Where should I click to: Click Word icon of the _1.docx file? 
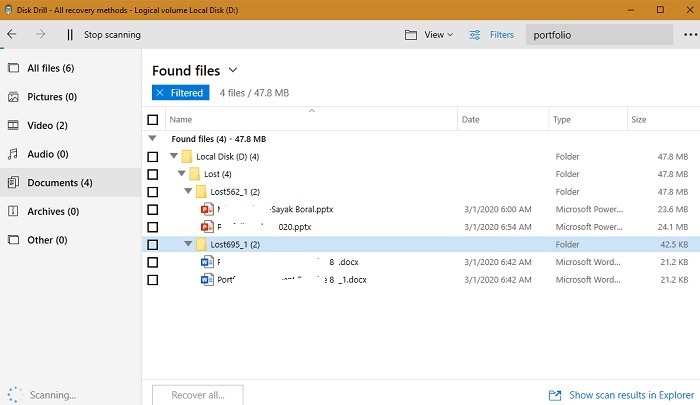point(207,280)
